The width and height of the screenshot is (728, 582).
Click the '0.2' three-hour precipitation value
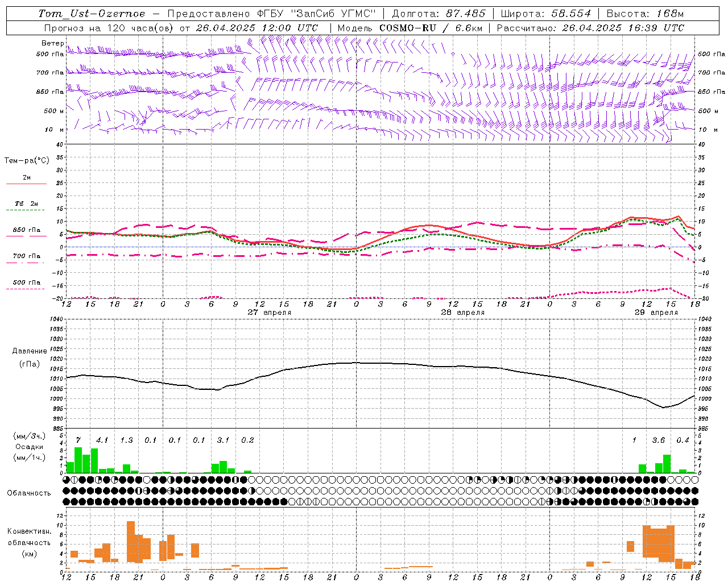click(x=247, y=440)
